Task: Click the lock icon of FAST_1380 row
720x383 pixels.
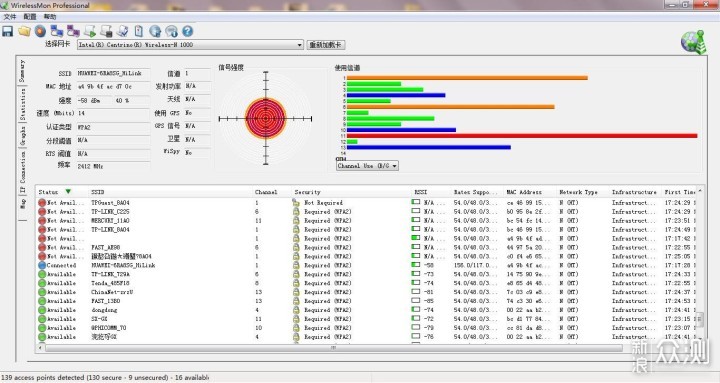Action: click(296, 301)
